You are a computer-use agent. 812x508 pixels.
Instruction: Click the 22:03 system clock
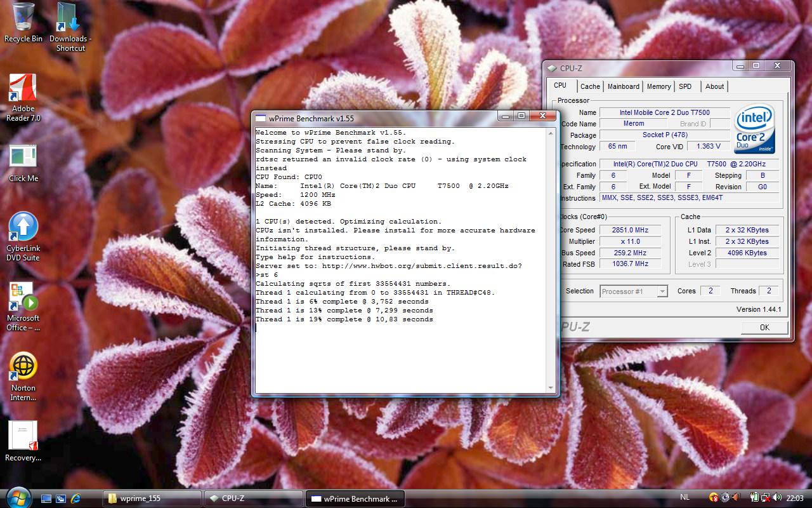795,498
